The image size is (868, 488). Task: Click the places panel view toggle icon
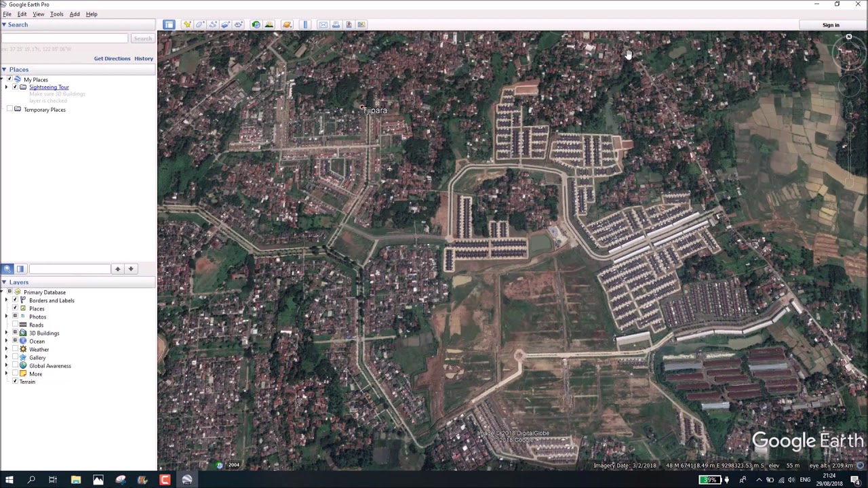(20, 269)
